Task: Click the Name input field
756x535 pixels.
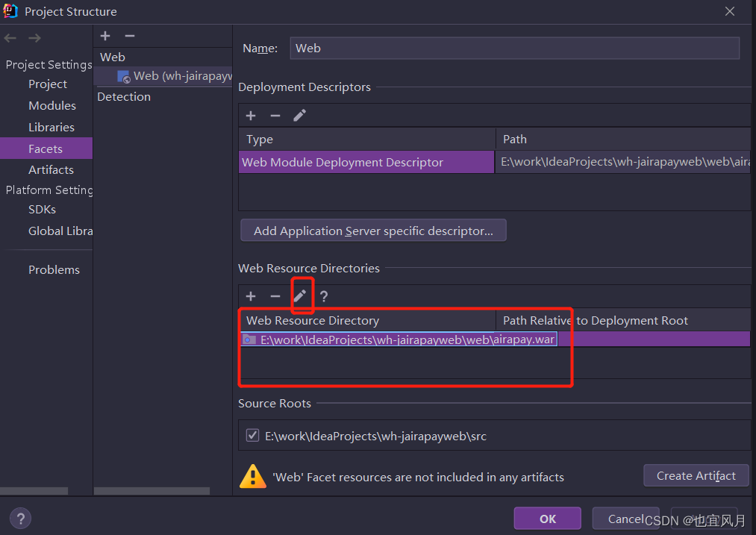Action: (x=514, y=49)
